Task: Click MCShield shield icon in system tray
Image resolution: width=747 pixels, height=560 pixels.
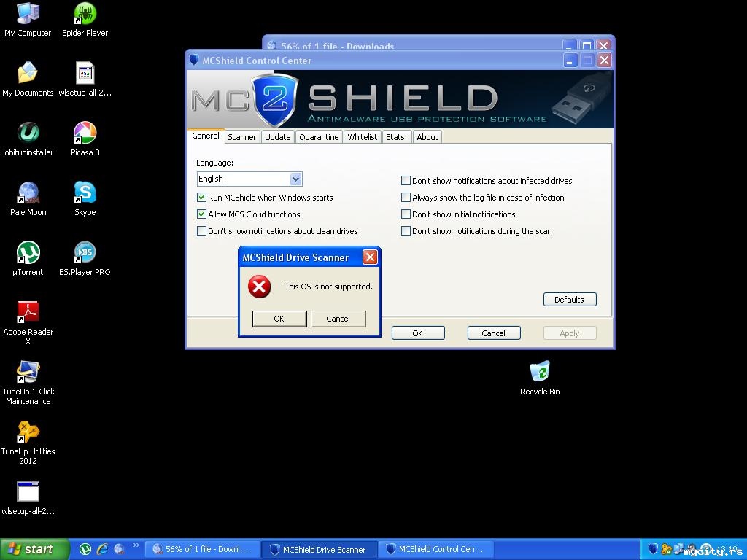Action: [x=653, y=549]
